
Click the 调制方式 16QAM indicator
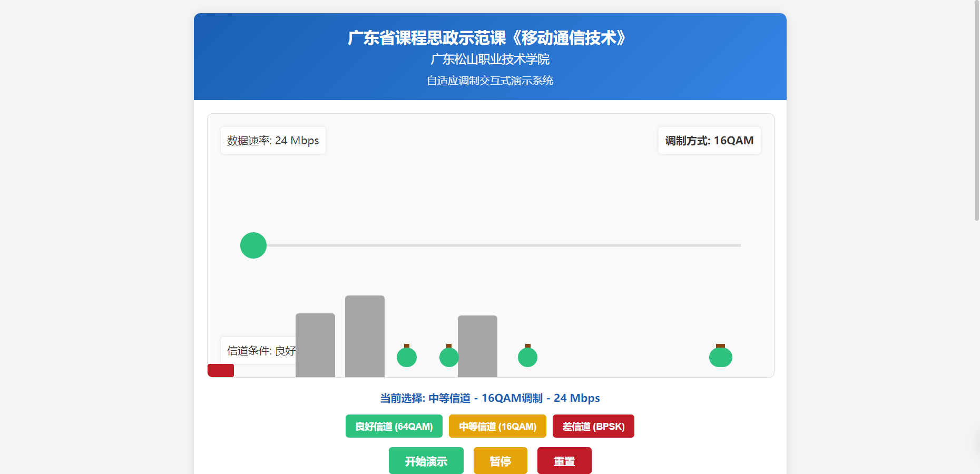(709, 141)
